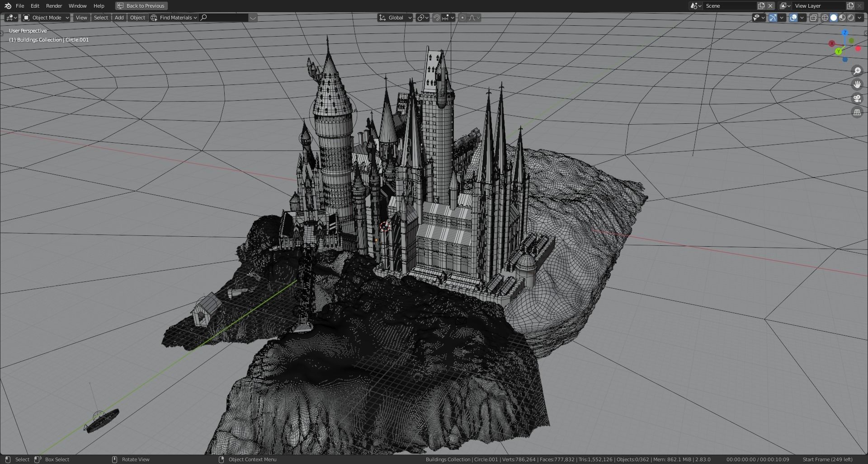Switch to solid shading
The image size is (868, 464).
click(x=834, y=18)
